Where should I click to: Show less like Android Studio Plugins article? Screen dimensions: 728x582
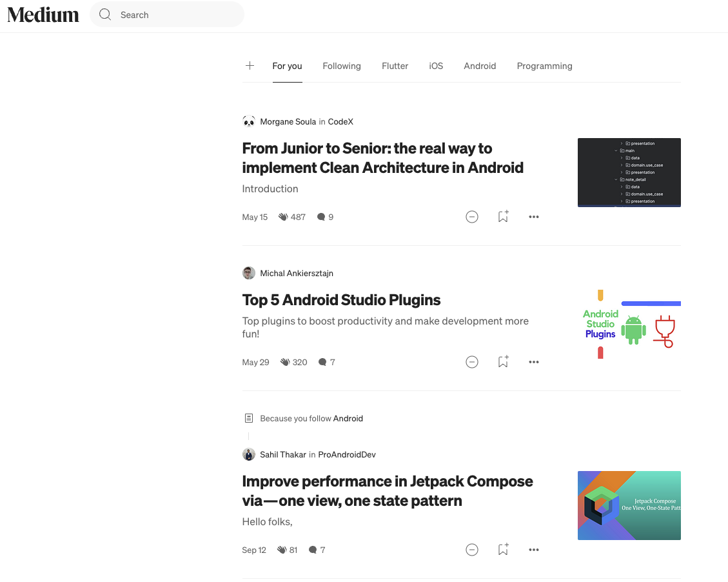click(472, 363)
